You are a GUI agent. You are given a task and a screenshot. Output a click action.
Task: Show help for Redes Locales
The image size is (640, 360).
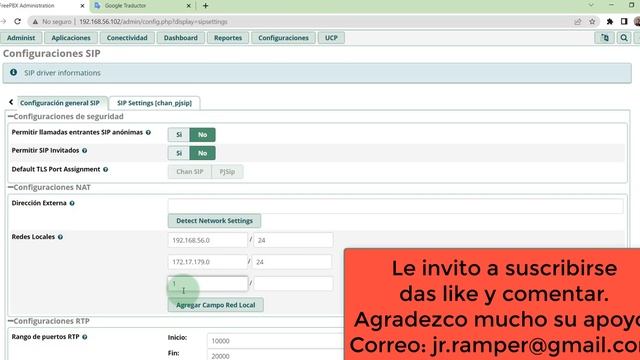click(60, 237)
